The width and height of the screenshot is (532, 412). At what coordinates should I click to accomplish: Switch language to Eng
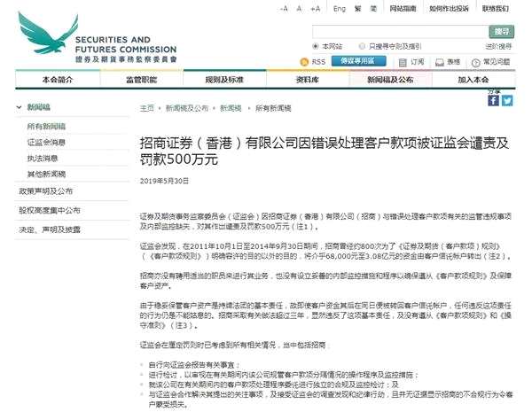[340, 9]
